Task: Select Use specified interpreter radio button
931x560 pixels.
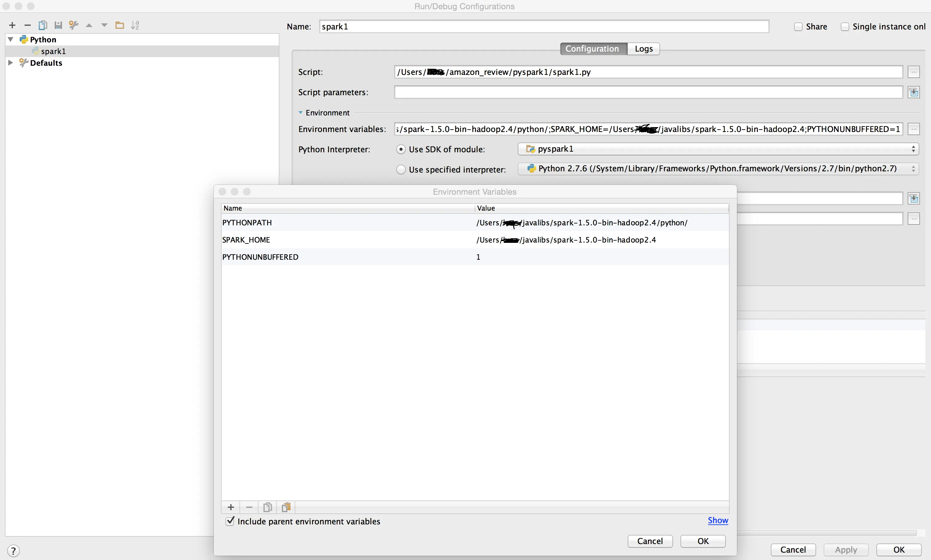Action: click(401, 169)
